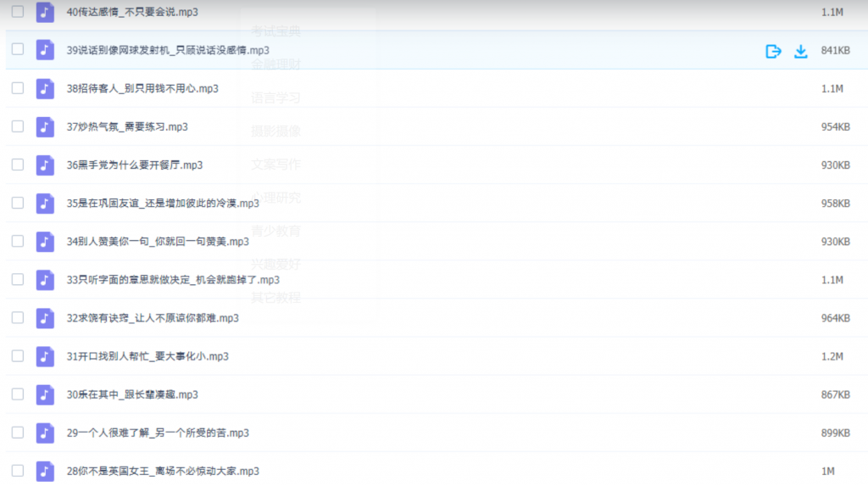Select the checkbox for 33只听字面的意思 file
Image resolution: width=868 pixels, height=486 pixels.
pyautogui.click(x=18, y=279)
